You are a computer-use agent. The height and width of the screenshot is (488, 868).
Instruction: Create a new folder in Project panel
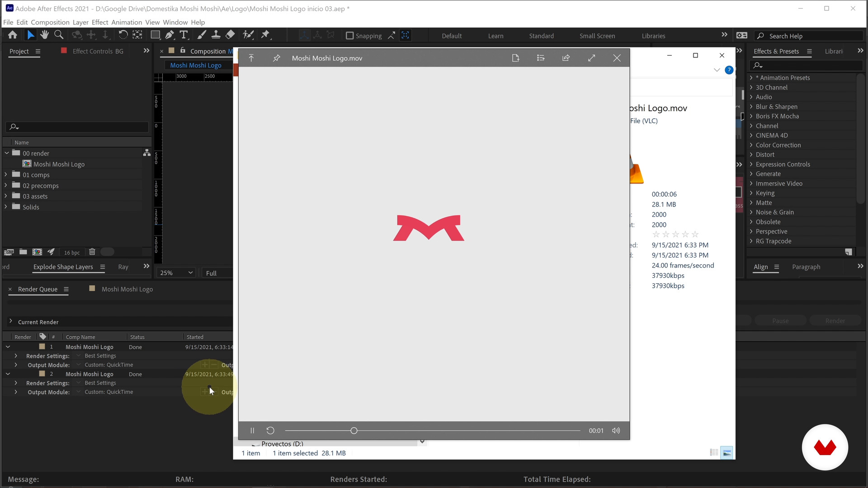pyautogui.click(x=23, y=252)
